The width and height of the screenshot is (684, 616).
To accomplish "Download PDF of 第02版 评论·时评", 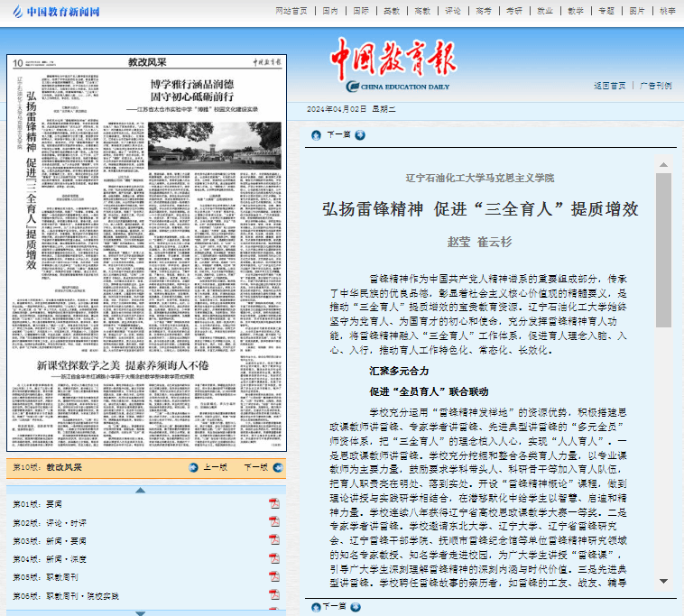I will (x=274, y=521).
